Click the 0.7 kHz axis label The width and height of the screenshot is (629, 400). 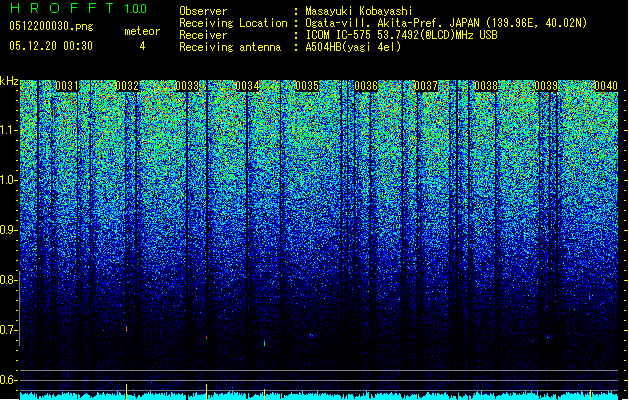tap(8, 330)
